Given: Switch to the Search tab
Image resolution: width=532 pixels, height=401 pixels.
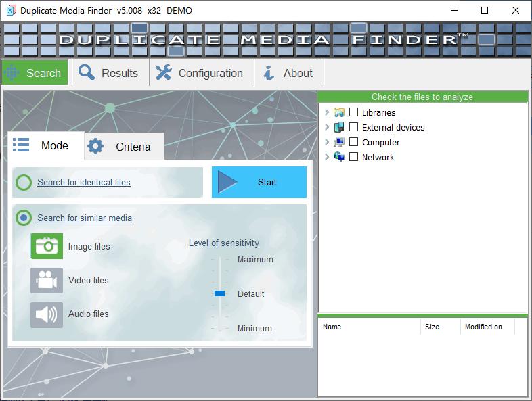Looking at the screenshot, I should (35, 72).
